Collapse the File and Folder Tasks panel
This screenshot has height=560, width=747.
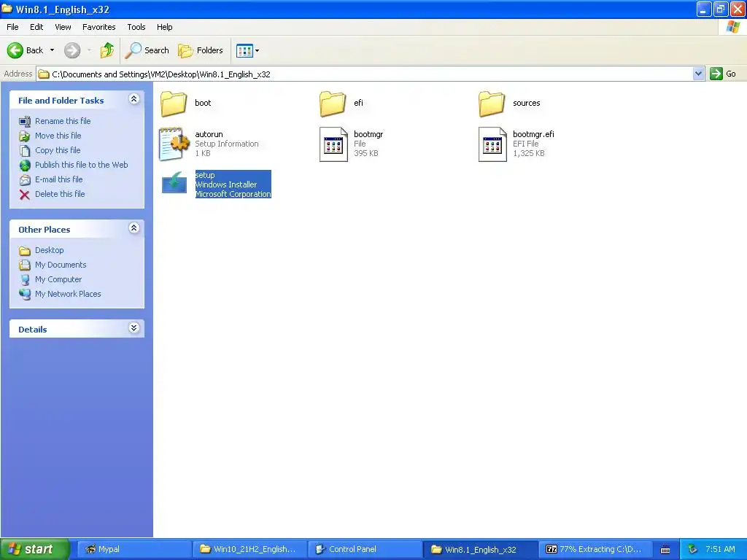coord(134,99)
